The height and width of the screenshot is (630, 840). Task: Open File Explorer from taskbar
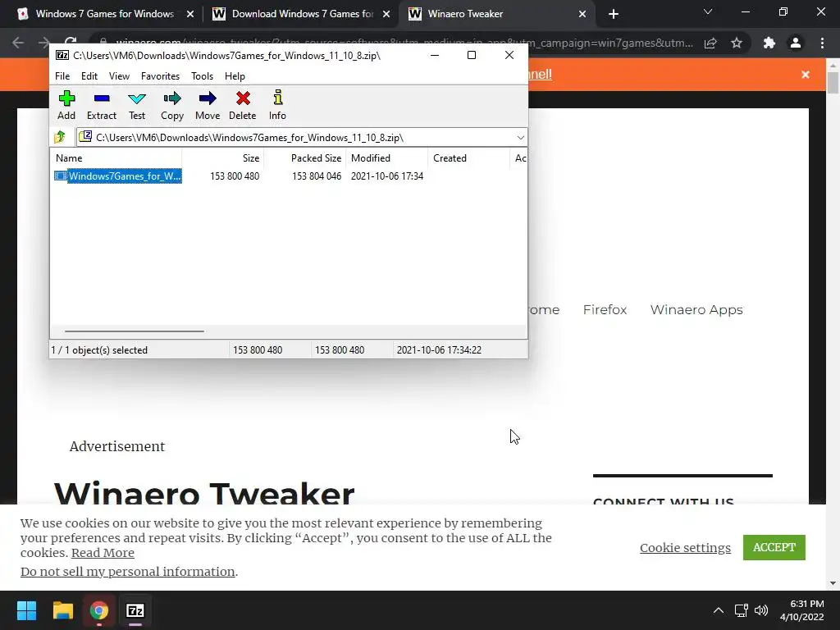tap(62, 610)
